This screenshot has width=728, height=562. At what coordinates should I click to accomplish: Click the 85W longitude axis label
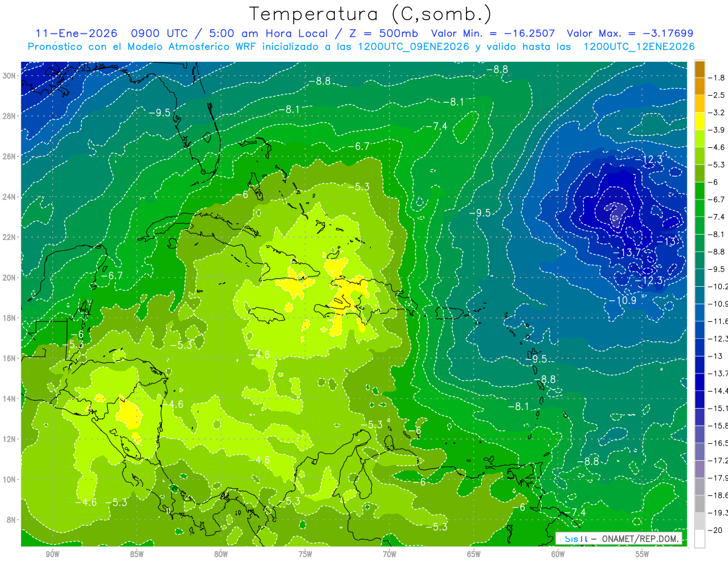pos(136,554)
